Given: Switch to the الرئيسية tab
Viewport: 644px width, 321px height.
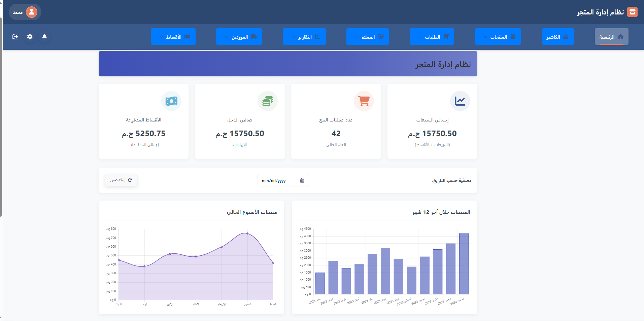Looking at the screenshot, I should (612, 37).
